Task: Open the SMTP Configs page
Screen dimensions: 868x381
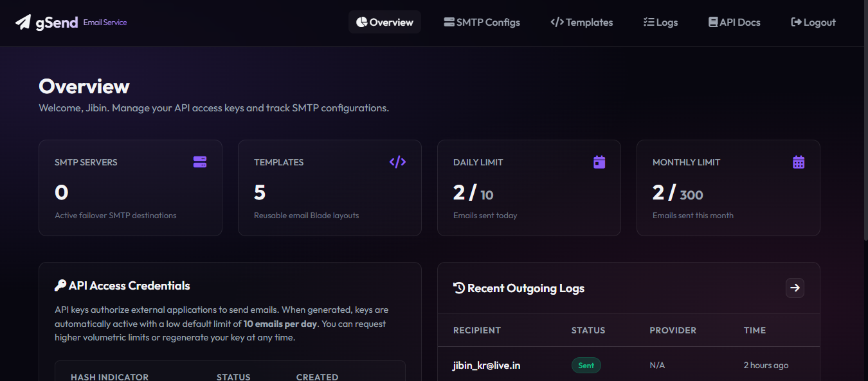Action: tap(482, 22)
